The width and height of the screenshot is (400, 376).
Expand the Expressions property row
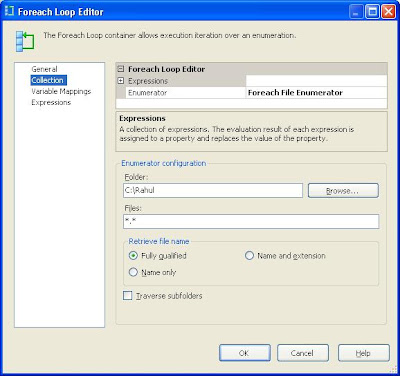(121, 81)
